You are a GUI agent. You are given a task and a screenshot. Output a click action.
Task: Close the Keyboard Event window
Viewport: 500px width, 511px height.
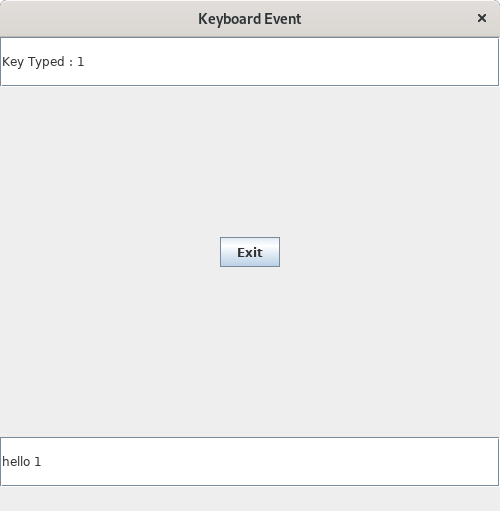(482, 18)
